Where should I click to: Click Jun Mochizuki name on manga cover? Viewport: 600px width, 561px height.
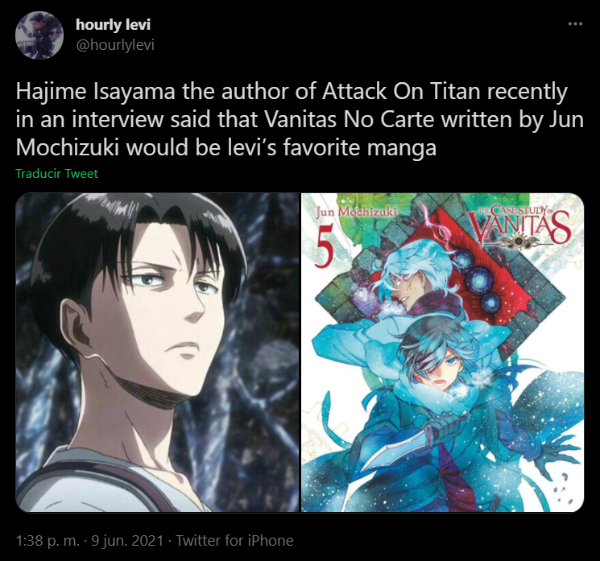pyautogui.click(x=355, y=212)
